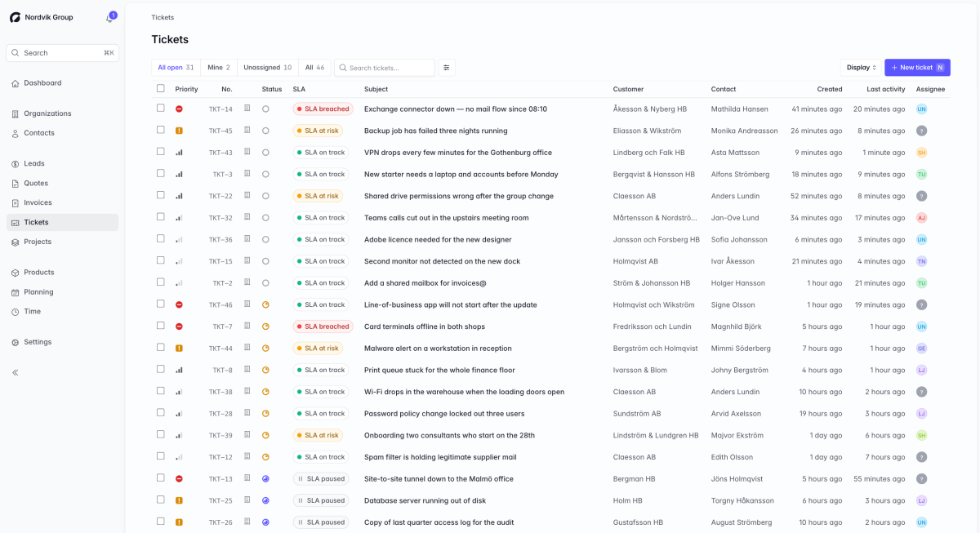Switch to the All open tab
This screenshot has width=980, height=533.
point(176,68)
